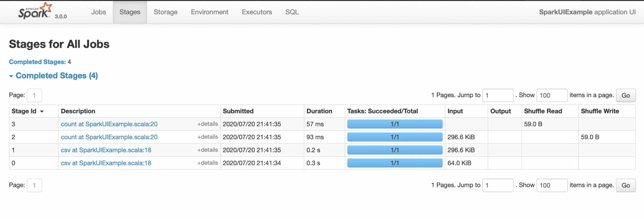Viewport: 644px width, 218px height.
Task: Click stage 1 input 296.6 KiB value
Action: click(461, 150)
